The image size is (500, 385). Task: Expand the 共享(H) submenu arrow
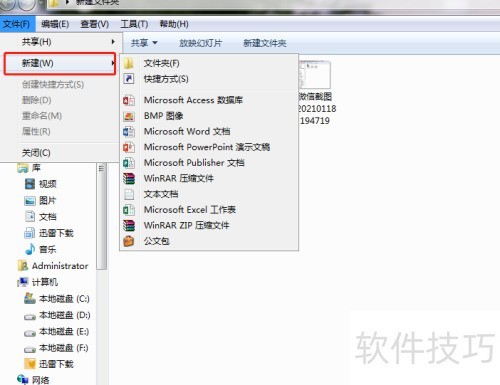coord(113,42)
